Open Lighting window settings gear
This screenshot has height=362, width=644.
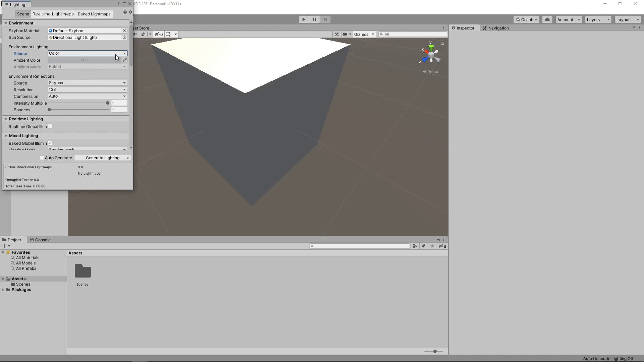click(x=130, y=12)
